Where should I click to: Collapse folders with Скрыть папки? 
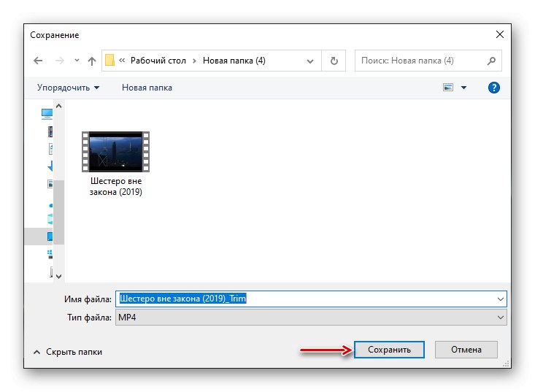[x=68, y=352]
